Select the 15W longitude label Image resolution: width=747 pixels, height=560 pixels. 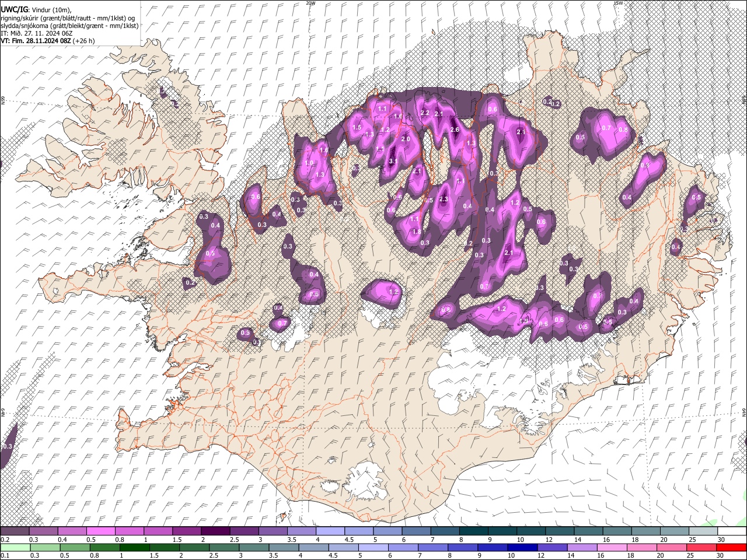click(x=617, y=3)
